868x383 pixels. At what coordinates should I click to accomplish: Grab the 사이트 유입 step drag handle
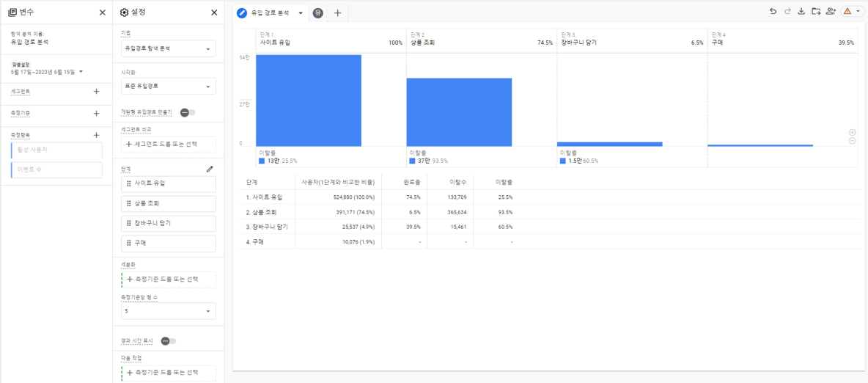coord(129,183)
